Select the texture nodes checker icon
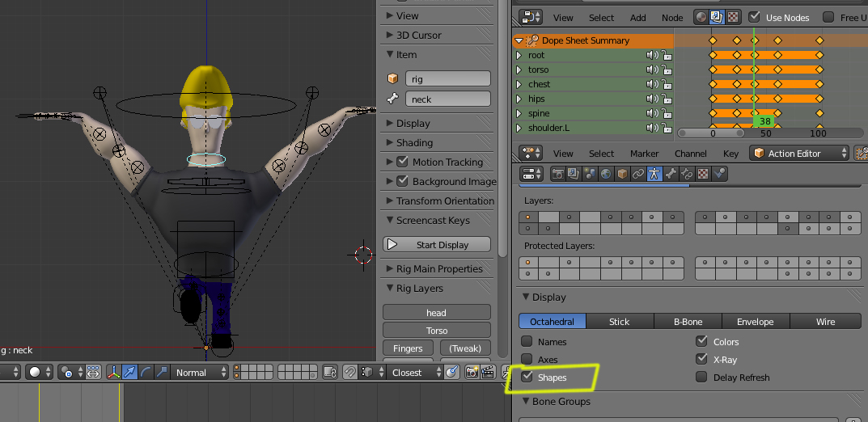 (x=733, y=17)
